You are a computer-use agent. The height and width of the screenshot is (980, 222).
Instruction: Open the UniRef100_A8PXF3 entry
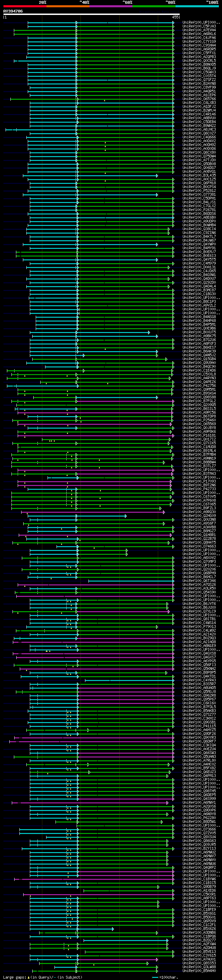pyautogui.click(x=199, y=343)
